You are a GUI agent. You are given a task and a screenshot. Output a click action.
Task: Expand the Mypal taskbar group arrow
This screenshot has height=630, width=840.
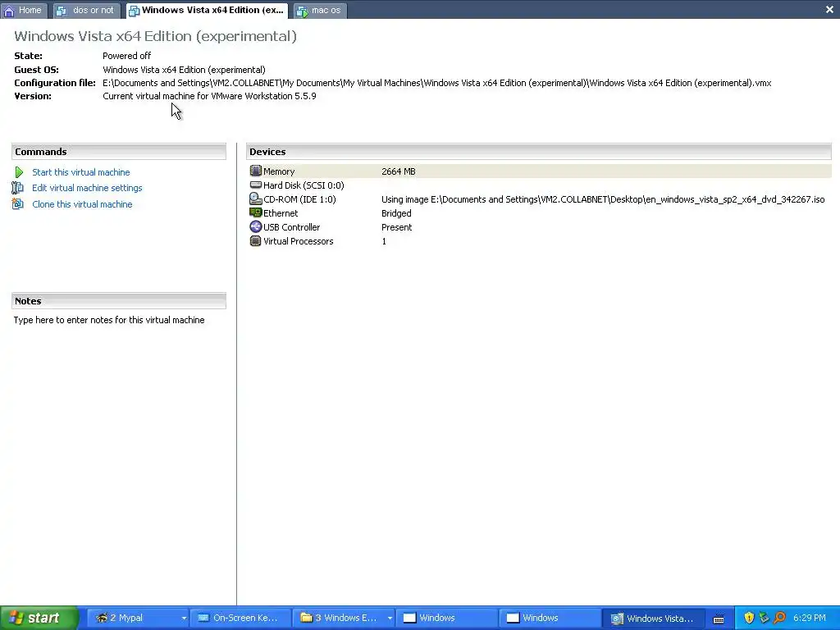(183, 618)
